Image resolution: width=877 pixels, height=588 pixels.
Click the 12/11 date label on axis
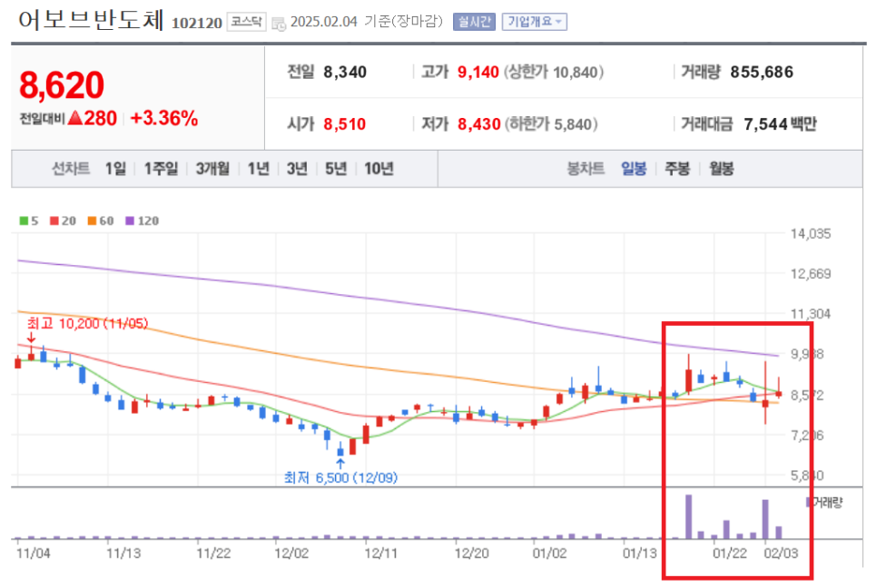(x=381, y=554)
